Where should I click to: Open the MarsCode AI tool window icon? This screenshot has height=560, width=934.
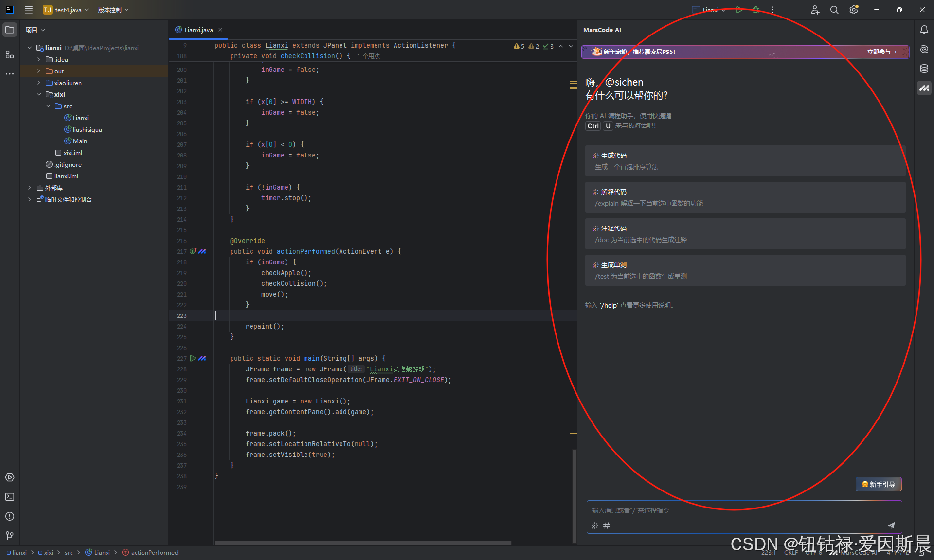pos(924,88)
